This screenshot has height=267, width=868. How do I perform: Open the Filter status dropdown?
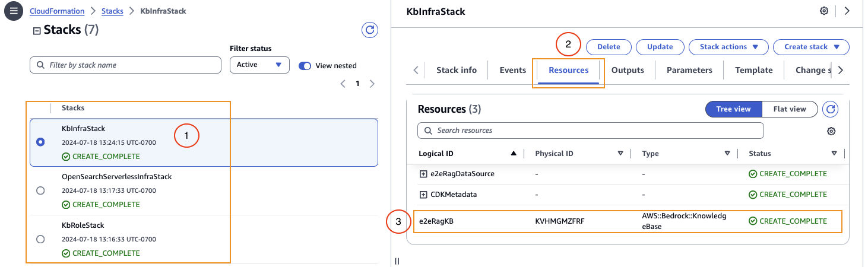pos(259,65)
